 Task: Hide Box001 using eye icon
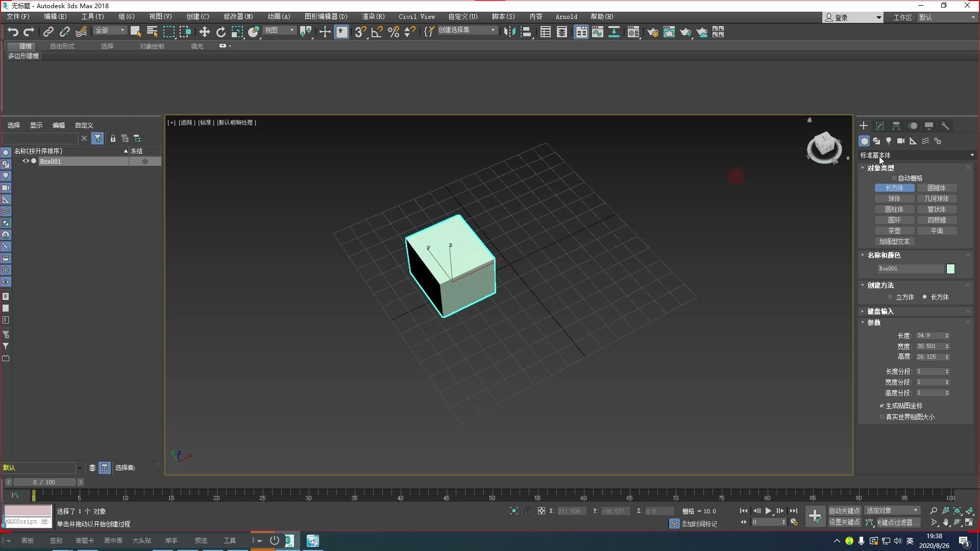pyautogui.click(x=26, y=161)
